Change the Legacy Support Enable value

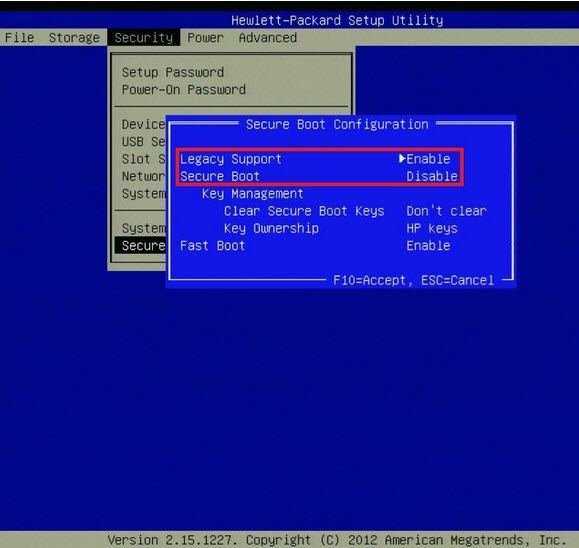(428, 159)
